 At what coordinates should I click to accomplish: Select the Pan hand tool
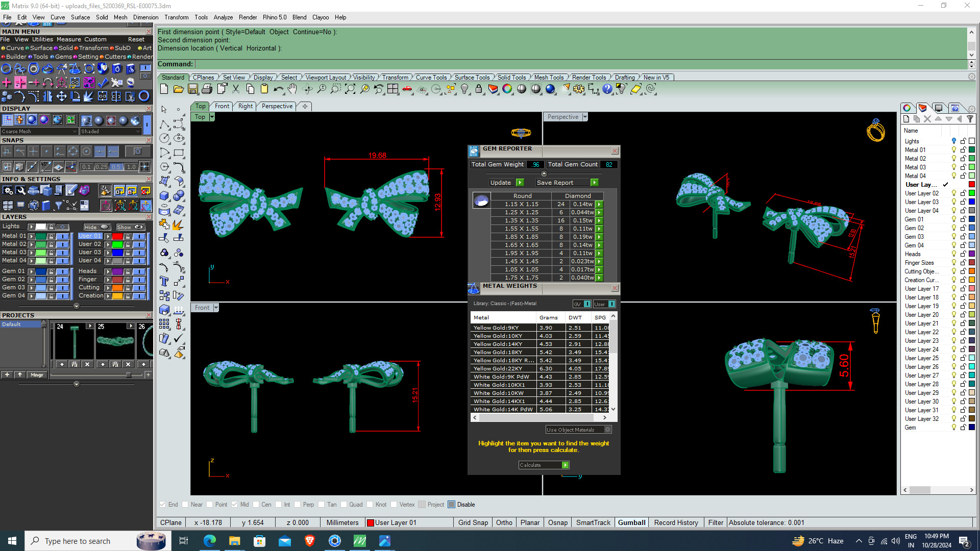point(292,89)
